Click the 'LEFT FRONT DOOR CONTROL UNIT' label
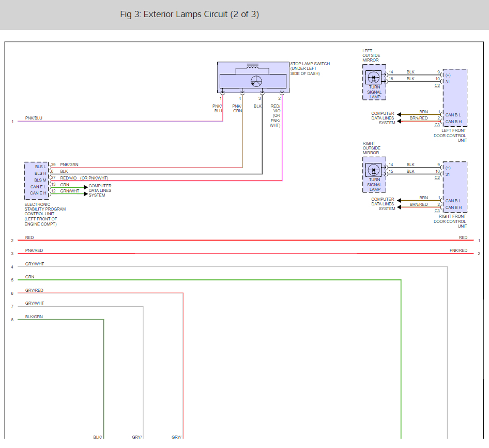Viewport: 489px width, 448px height. pos(450,136)
